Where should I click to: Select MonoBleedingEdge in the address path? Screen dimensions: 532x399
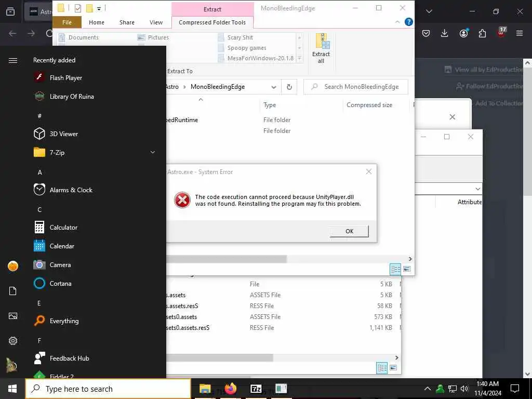click(x=218, y=87)
